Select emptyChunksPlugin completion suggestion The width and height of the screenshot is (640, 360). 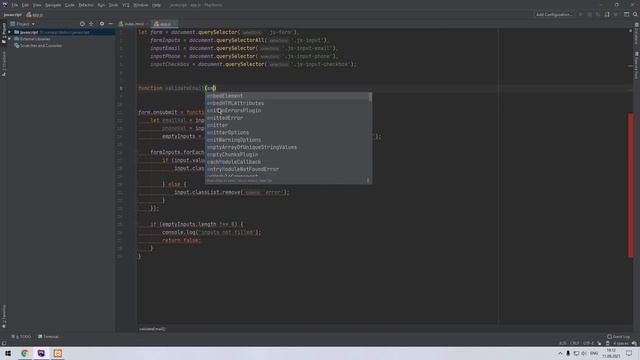click(x=288, y=155)
